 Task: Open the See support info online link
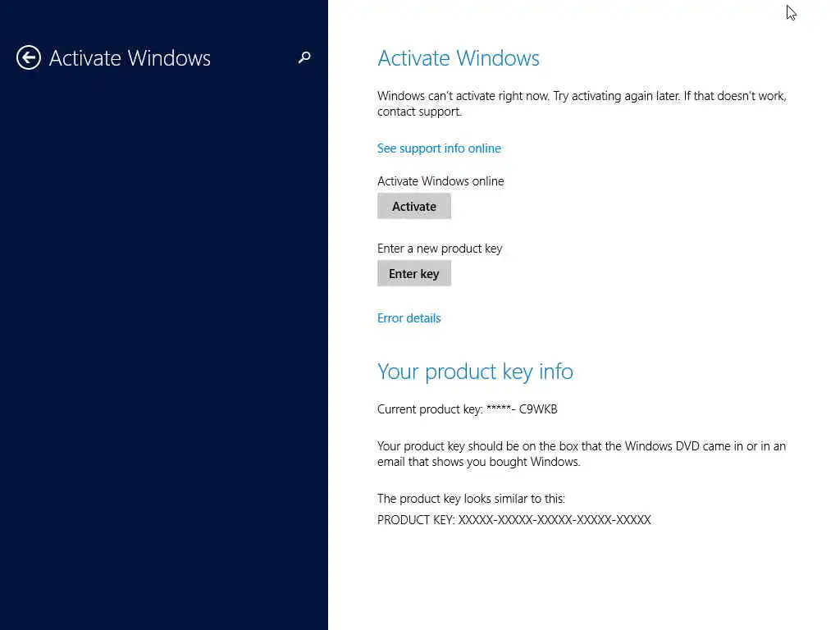tap(439, 148)
